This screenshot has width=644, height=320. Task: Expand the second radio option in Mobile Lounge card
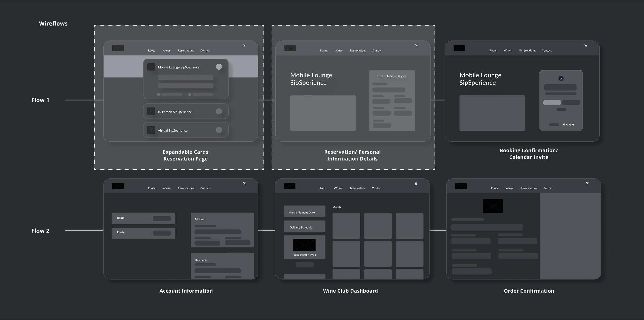point(190,95)
